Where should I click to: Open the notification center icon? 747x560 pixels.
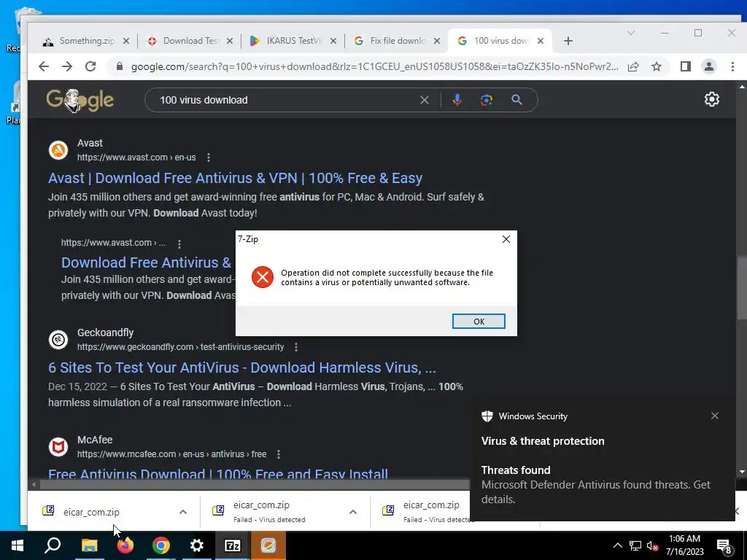pos(724,546)
